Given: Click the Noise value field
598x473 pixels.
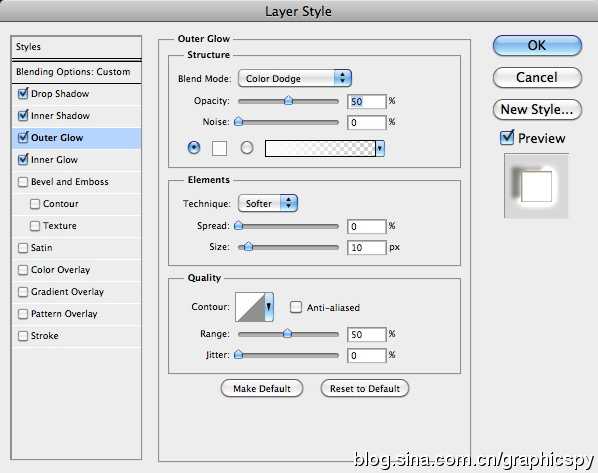Looking at the screenshot, I should [x=367, y=122].
